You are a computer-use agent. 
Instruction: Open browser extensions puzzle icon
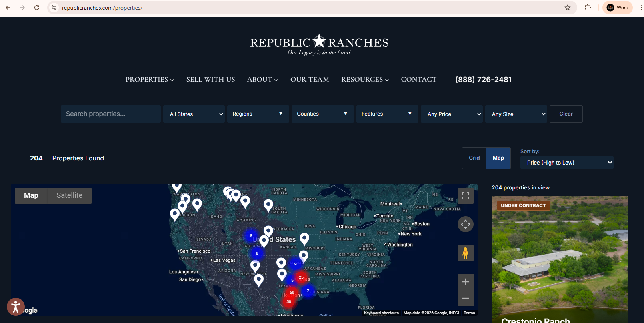click(x=588, y=8)
